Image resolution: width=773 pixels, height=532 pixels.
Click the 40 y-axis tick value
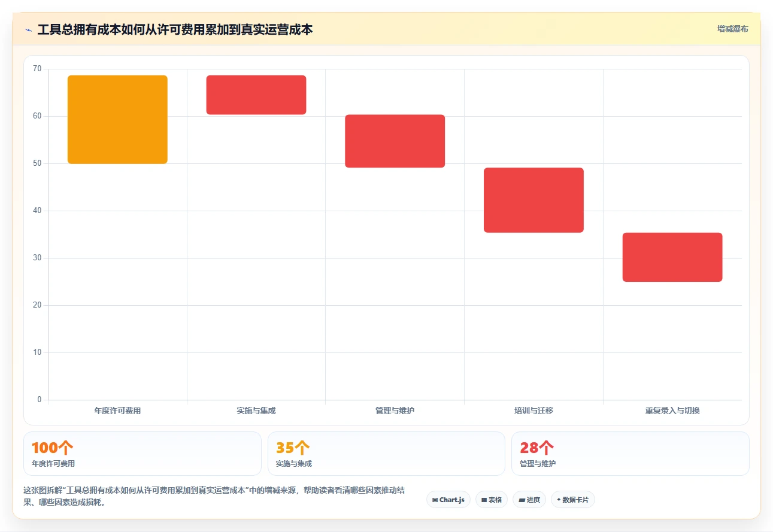coord(37,211)
